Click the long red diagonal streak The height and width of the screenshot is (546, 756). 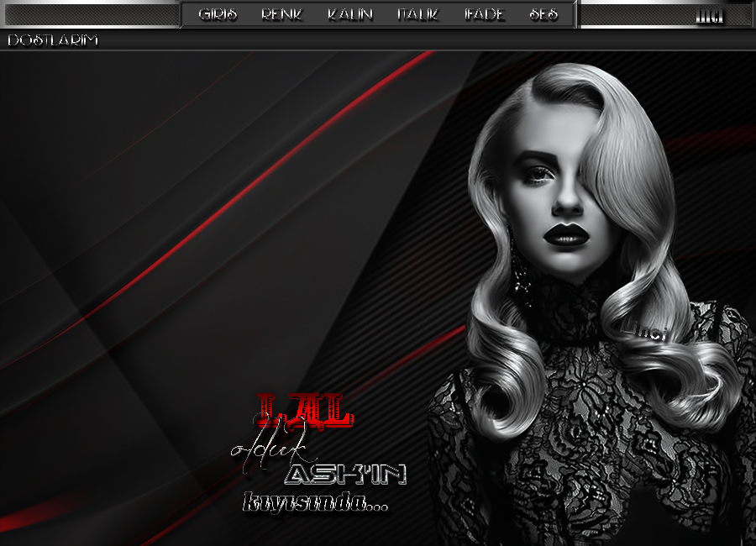pos(252,185)
